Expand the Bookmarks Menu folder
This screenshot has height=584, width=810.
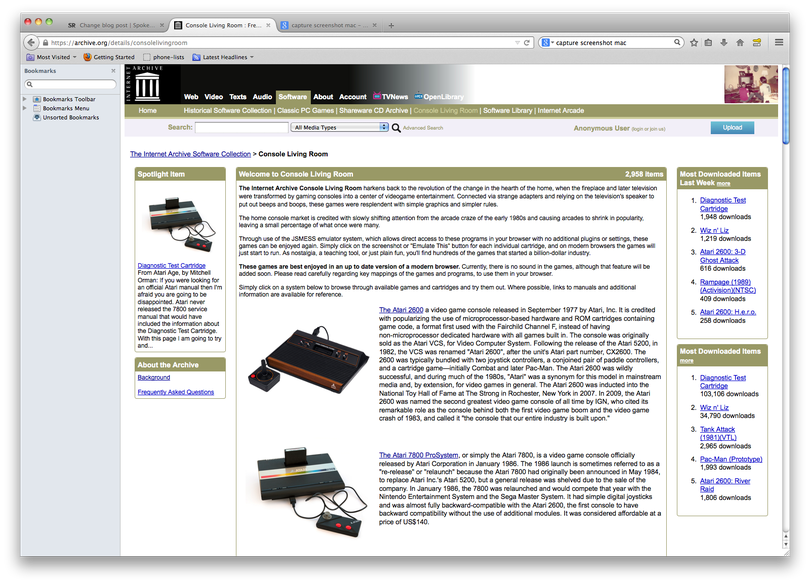(24, 108)
